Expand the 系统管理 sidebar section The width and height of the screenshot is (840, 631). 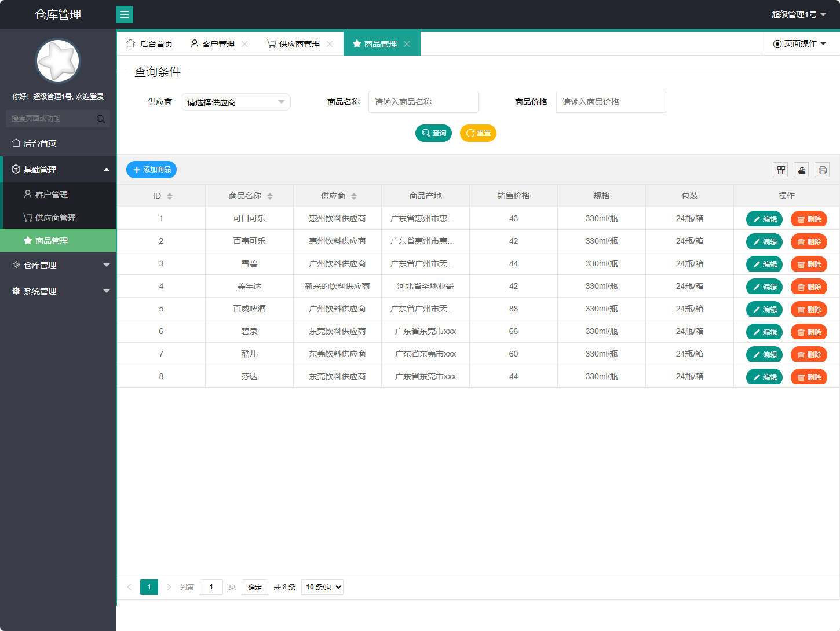58,291
